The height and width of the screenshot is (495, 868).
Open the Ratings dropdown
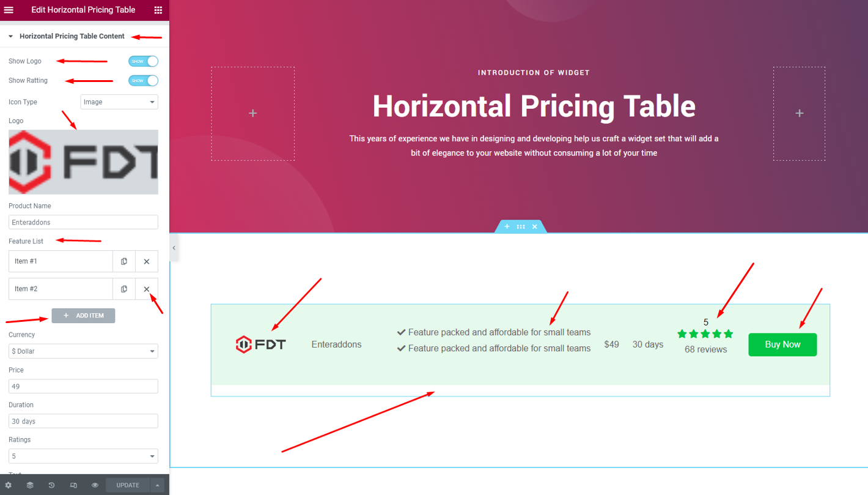83,456
